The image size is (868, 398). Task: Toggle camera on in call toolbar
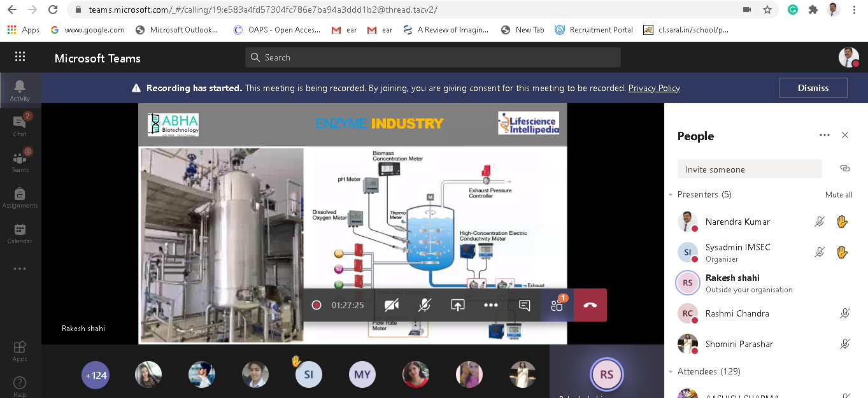pyautogui.click(x=392, y=305)
